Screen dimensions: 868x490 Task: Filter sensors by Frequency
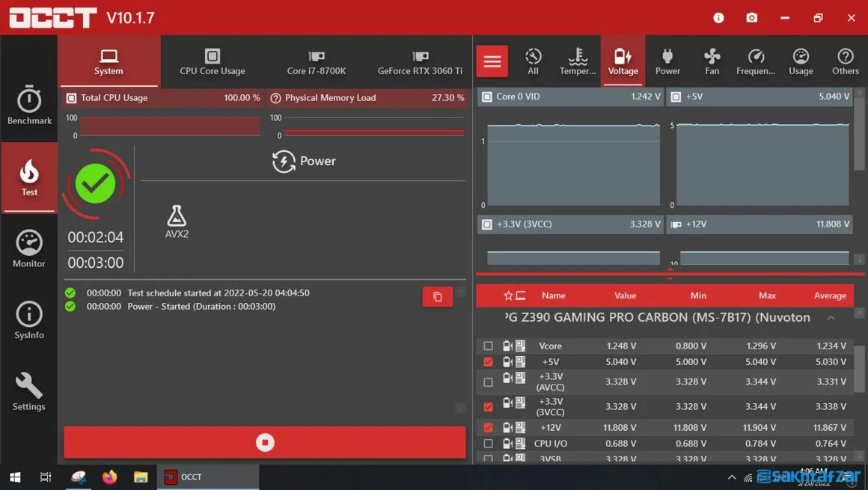[x=756, y=61]
